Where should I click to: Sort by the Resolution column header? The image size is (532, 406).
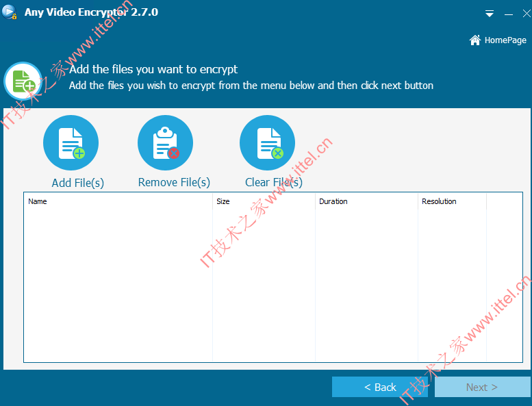pyautogui.click(x=453, y=201)
